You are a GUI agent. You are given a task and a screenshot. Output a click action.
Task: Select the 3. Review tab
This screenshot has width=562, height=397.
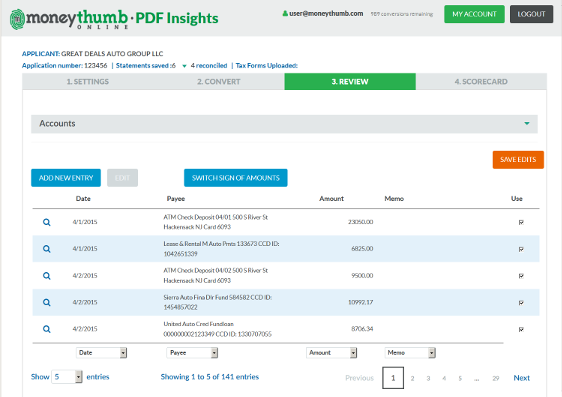pyautogui.click(x=350, y=82)
